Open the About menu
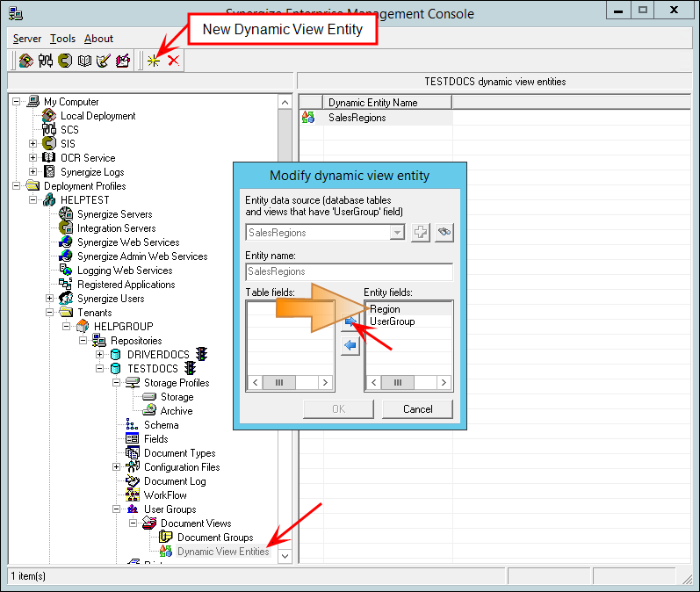This screenshot has width=700, height=592. tap(98, 39)
